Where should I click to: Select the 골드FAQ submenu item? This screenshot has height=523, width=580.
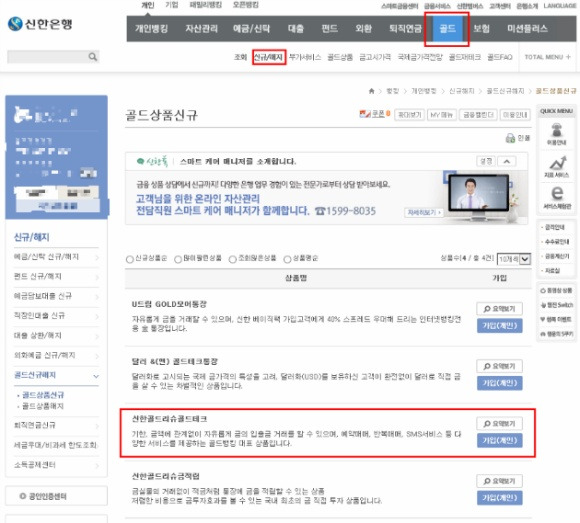point(499,57)
